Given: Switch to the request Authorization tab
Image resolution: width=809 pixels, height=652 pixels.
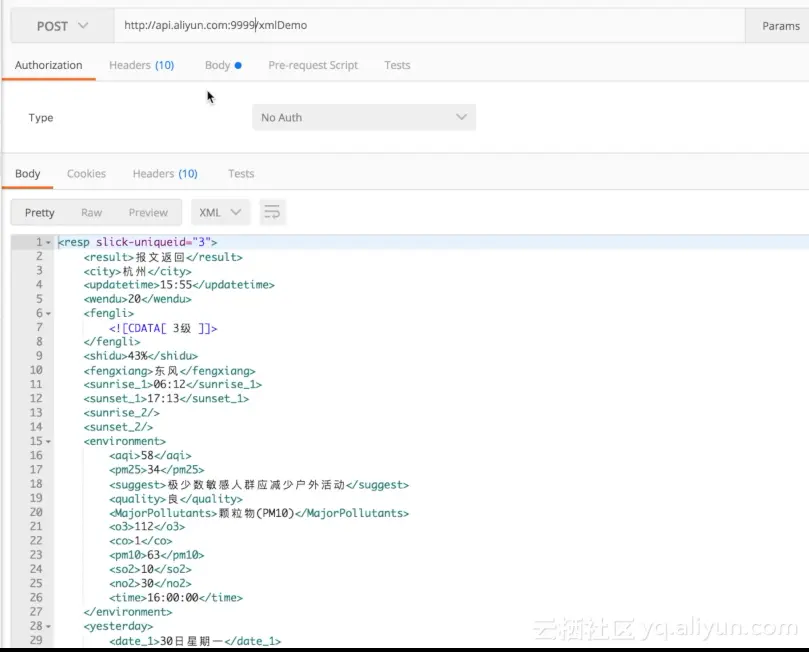Looking at the screenshot, I should click(48, 65).
